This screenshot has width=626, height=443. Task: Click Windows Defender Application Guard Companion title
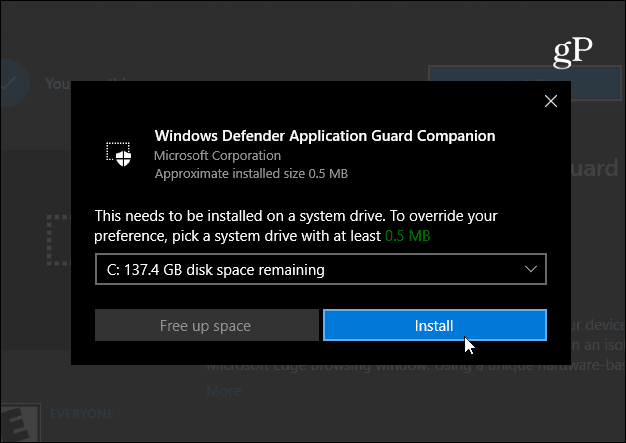tap(325, 136)
